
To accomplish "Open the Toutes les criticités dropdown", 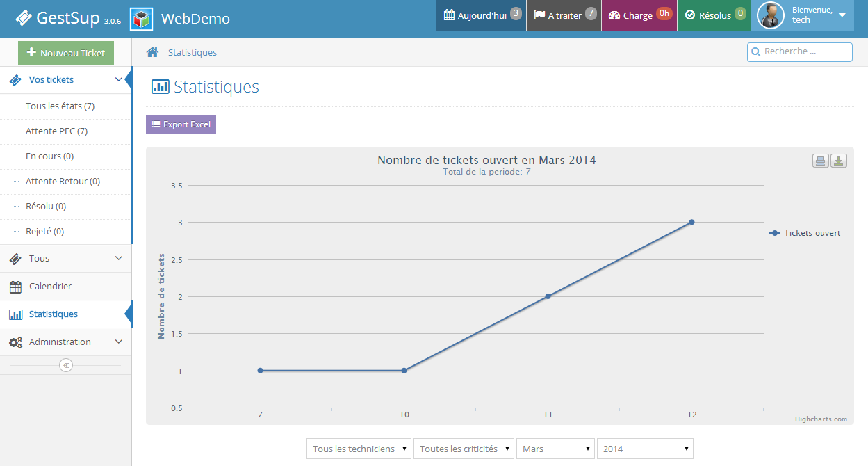I will (464, 449).
